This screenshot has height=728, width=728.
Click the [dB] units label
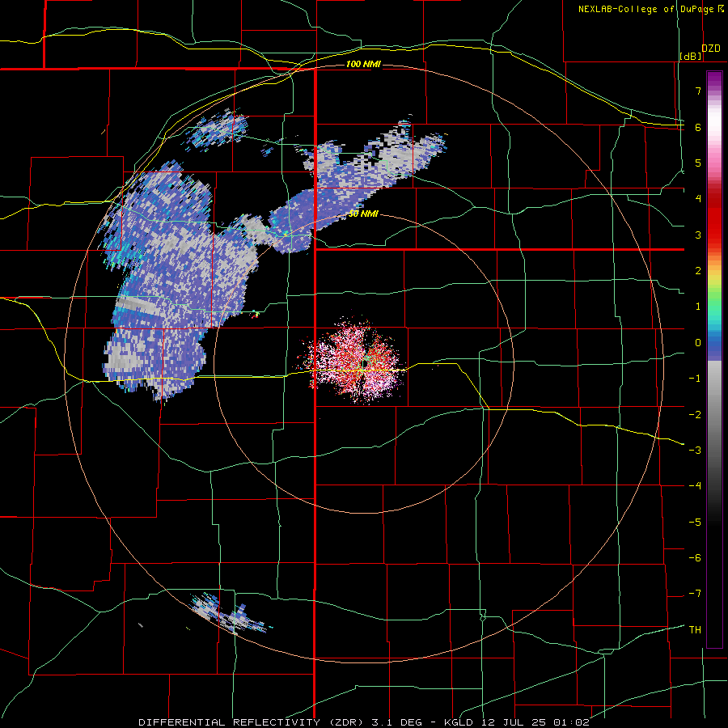point(691,56)
